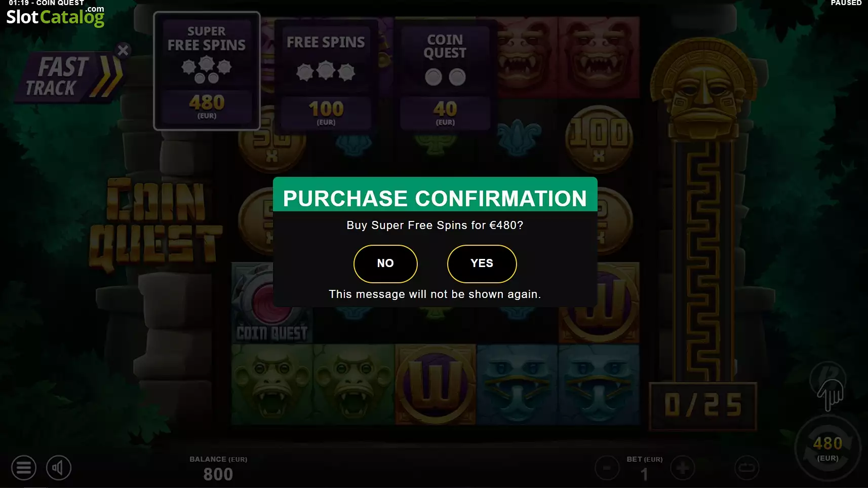Confirm purchase with the YES button
Image resolution: width=868 pixels, height=488 pixels.
pos(482,264)
